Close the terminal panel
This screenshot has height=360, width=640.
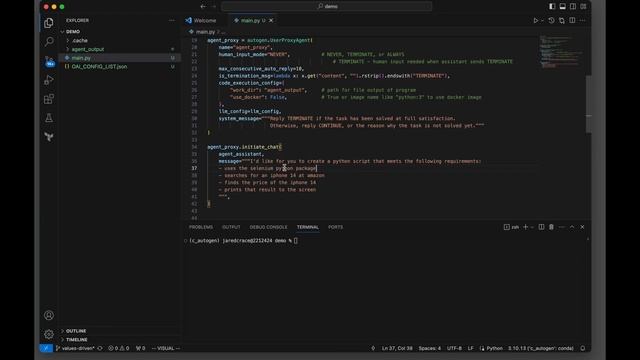[x=582, y=227]
